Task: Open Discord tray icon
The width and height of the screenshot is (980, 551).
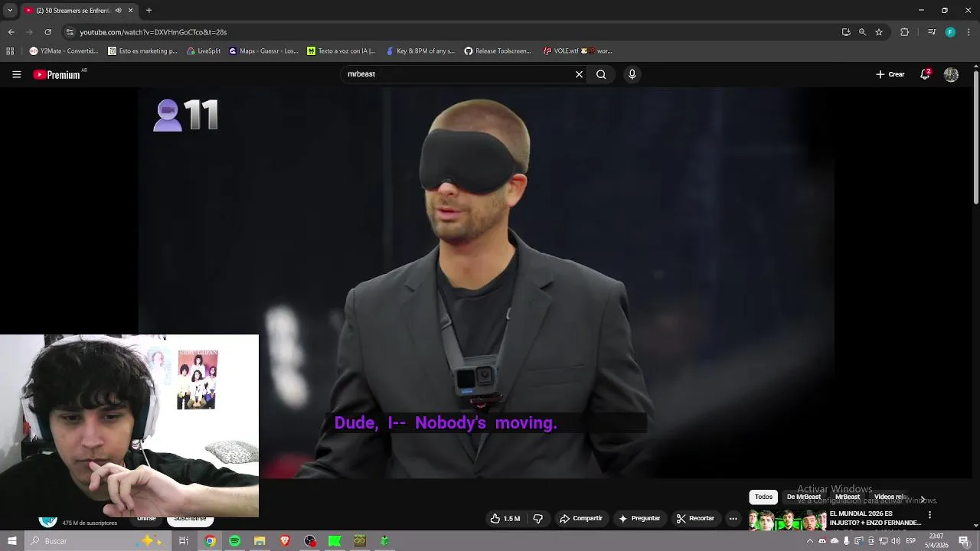Action: click(x=822, y=541)
